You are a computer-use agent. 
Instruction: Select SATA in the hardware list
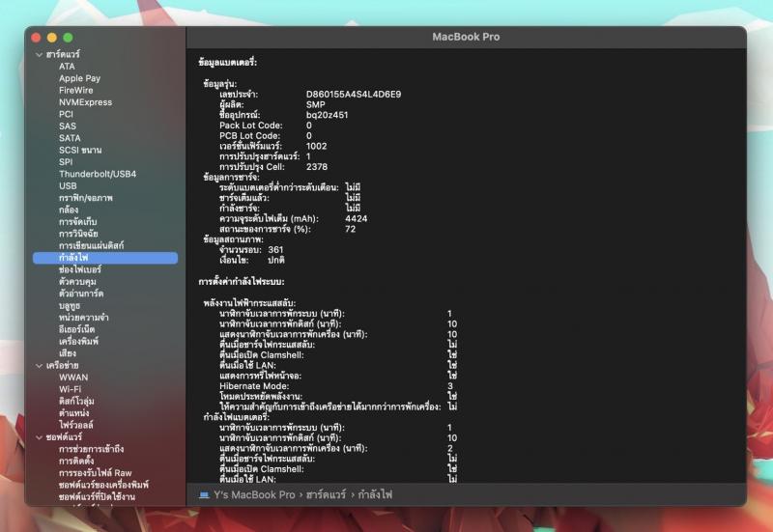coord(70,138)
